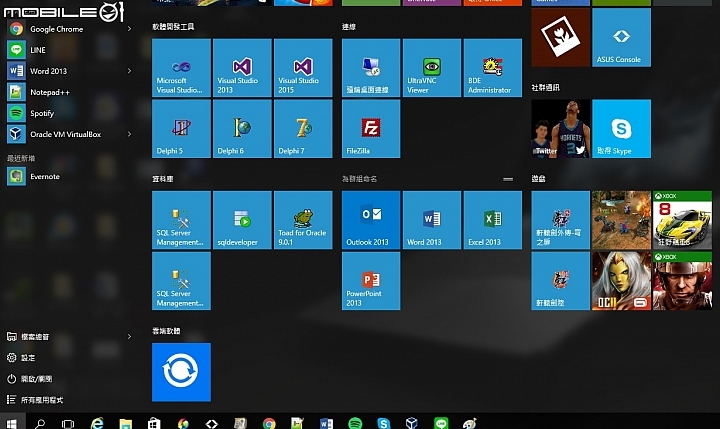This screenshot has width=720, height=429.
Task: Expand Word 2013 jump list arrow
Action: coord(129,71)
